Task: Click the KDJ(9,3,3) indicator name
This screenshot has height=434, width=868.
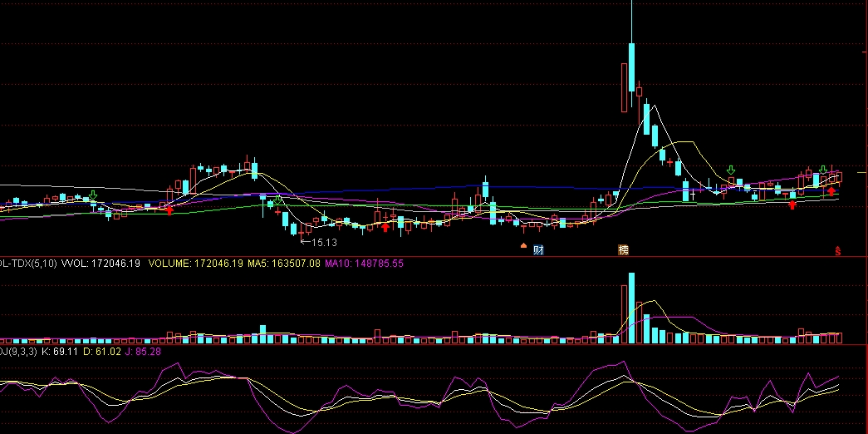Action: [19, 352]
